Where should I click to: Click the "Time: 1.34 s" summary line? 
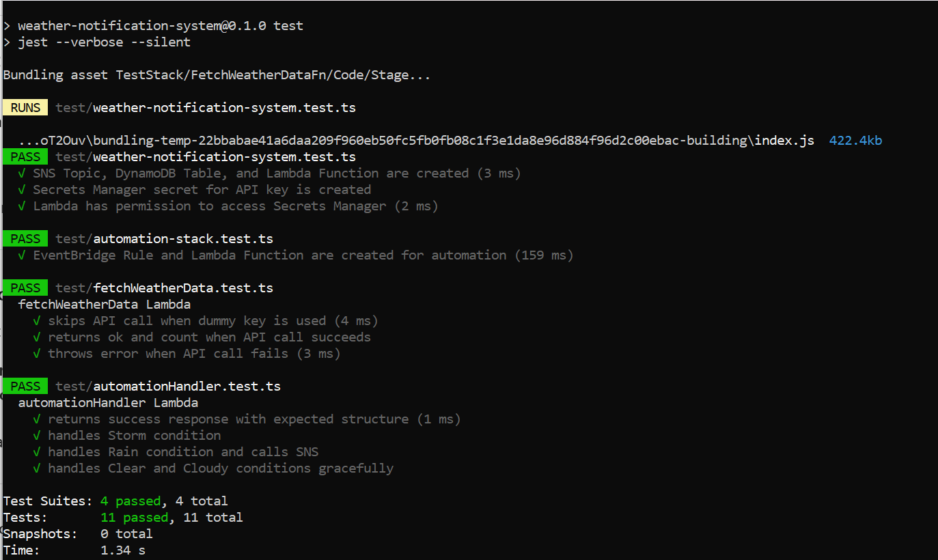tap(74, 550)
